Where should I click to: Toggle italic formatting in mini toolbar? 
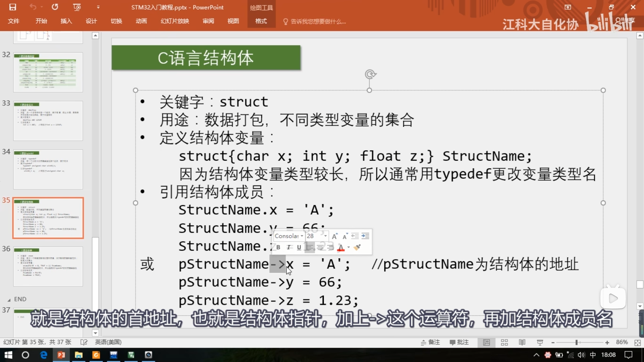coord(289,247)
